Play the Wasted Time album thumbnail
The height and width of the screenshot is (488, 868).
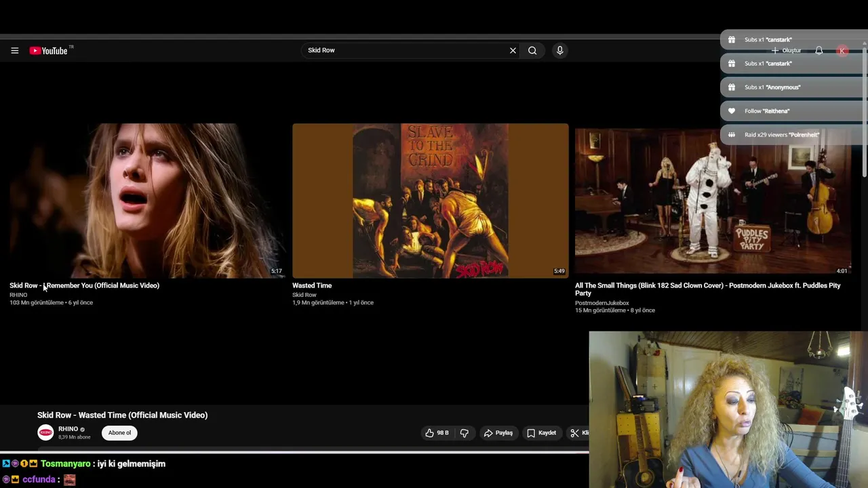[x=430, y=201]
